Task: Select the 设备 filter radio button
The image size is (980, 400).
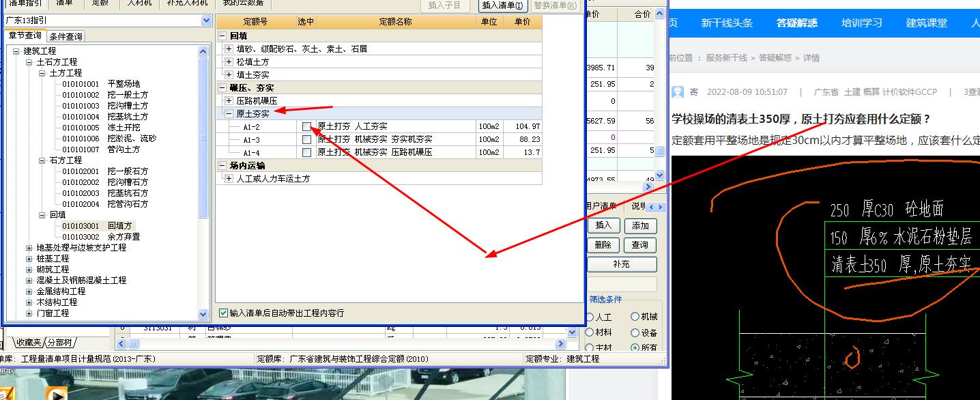Action: [635, 332]
